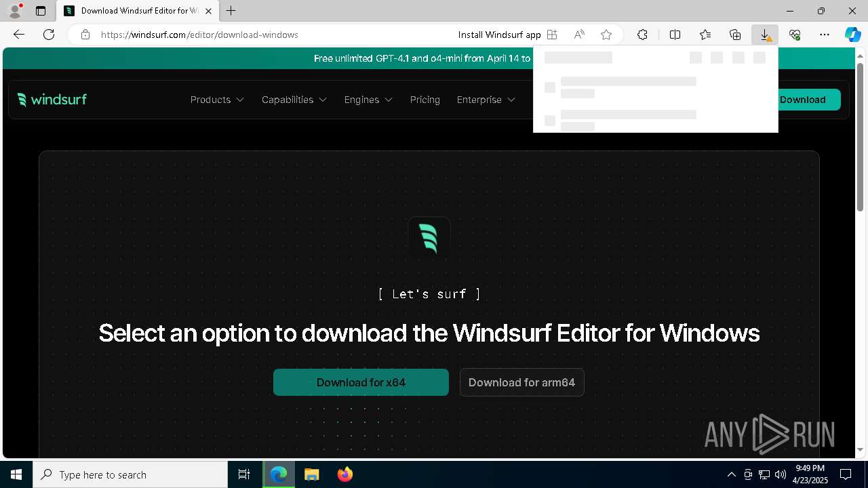This screenshot has width=868, height=488.
Task: Click the app available install icon
Action: coord(552,35)
